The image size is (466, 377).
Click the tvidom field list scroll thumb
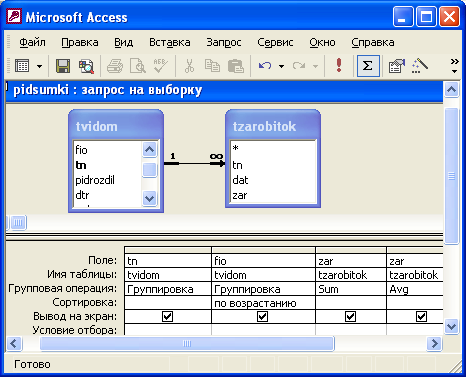coord(149,170)
